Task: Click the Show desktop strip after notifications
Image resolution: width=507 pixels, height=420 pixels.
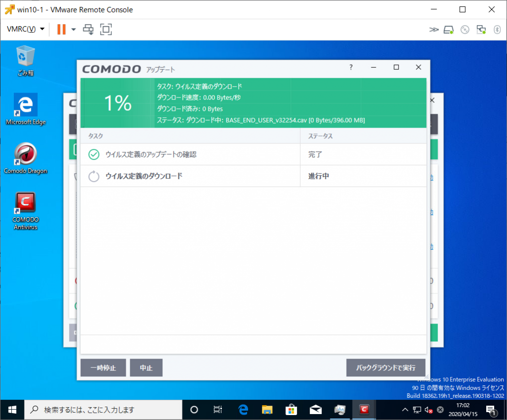Action: (506, 410)
